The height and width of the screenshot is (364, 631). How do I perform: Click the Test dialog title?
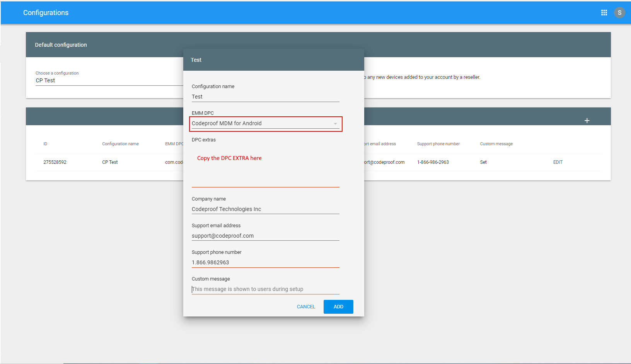[196, 60]
